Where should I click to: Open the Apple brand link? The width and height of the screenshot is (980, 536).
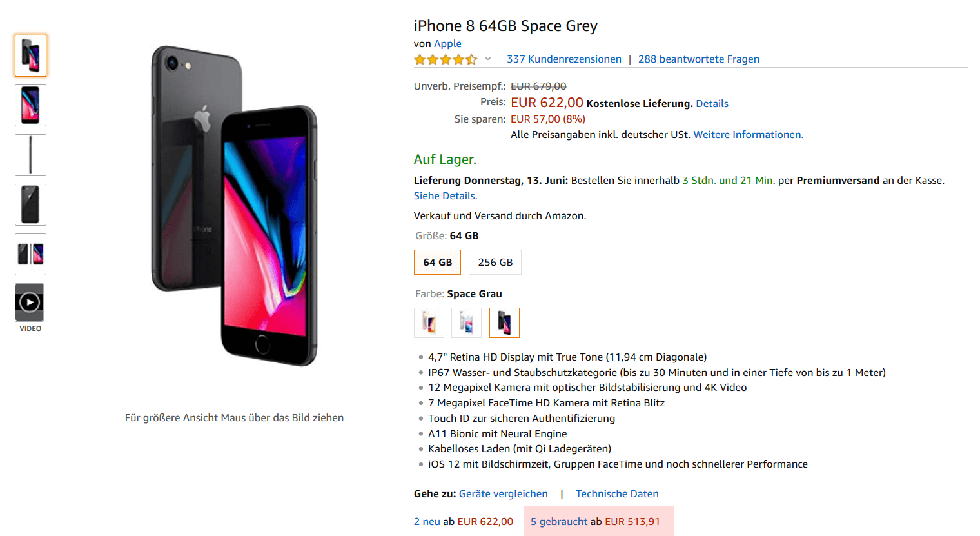pyautogui.click(x=447, y=44)
